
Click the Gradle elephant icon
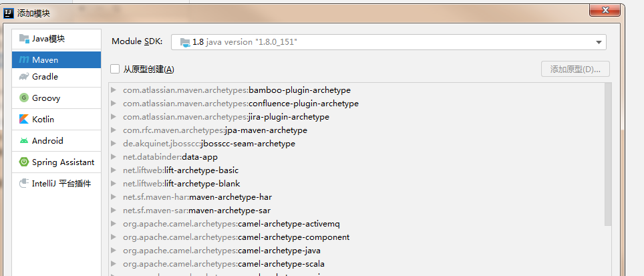tap(24, 77)
